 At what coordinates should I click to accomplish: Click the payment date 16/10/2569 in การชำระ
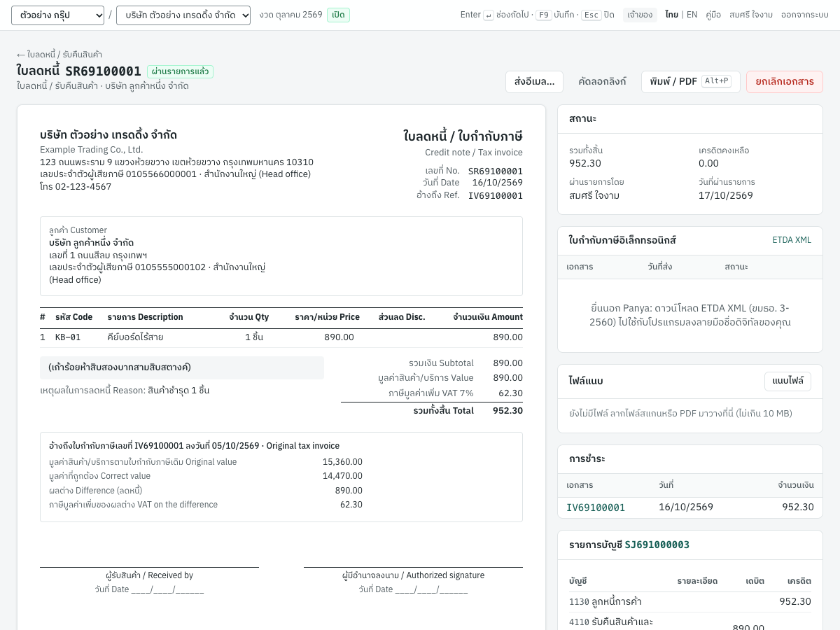point(686,507)
